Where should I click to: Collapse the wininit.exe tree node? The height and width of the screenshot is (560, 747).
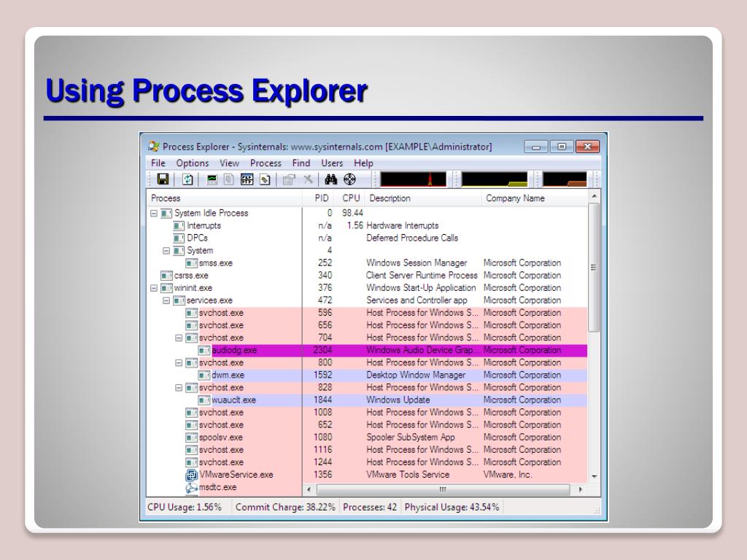click(x=154, y=288)
